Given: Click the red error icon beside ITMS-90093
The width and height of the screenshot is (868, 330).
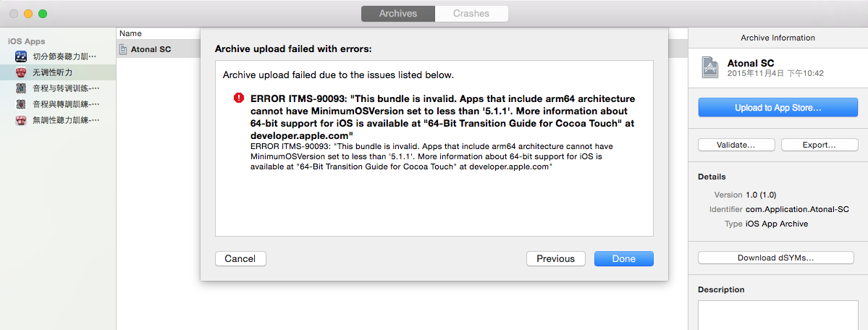Looking at the screenshot, I should pyautogui.click(x=239, y=98).
